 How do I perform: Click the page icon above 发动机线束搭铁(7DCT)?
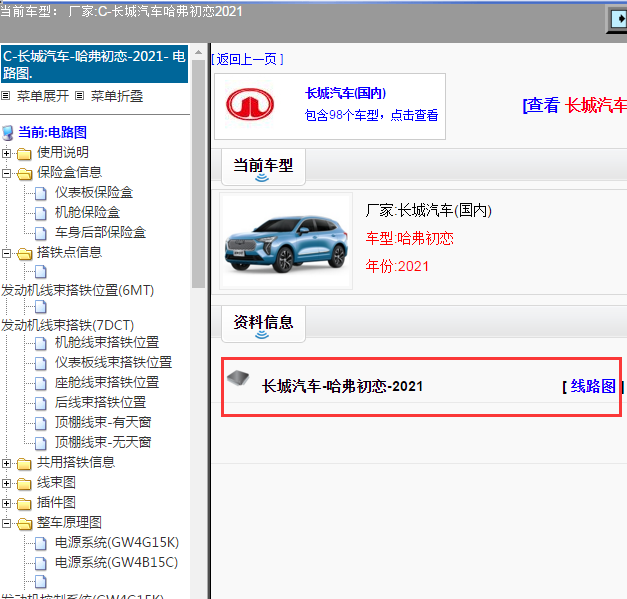pyautogui.click(x=40, y=307)
